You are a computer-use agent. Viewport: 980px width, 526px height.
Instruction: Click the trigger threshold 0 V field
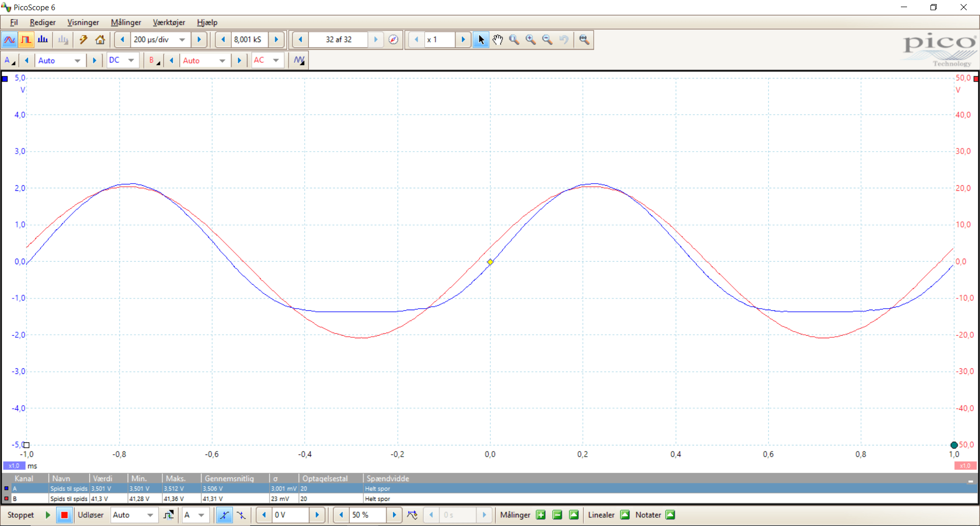pos(290,515)
